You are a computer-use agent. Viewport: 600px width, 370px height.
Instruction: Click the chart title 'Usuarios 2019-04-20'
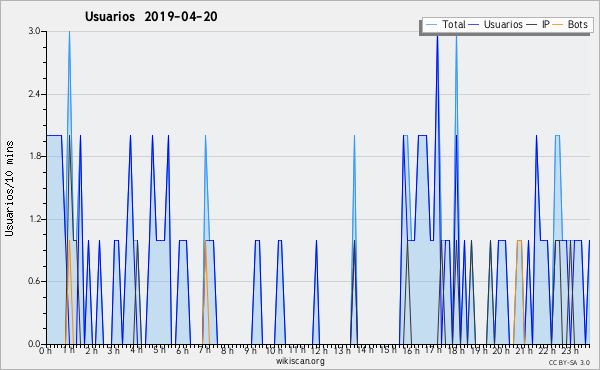coord(151,16)
